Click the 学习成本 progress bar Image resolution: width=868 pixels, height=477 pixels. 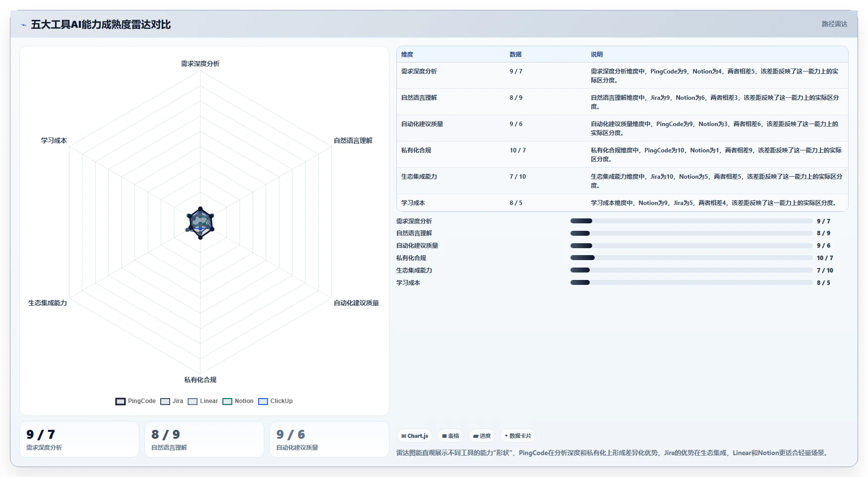pos(691,282)
